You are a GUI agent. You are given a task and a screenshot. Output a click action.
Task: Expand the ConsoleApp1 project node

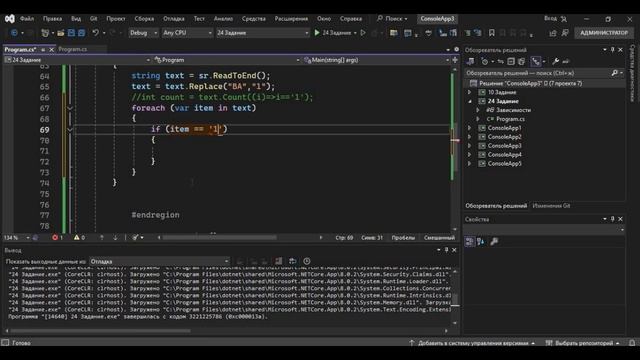point(470,128)
